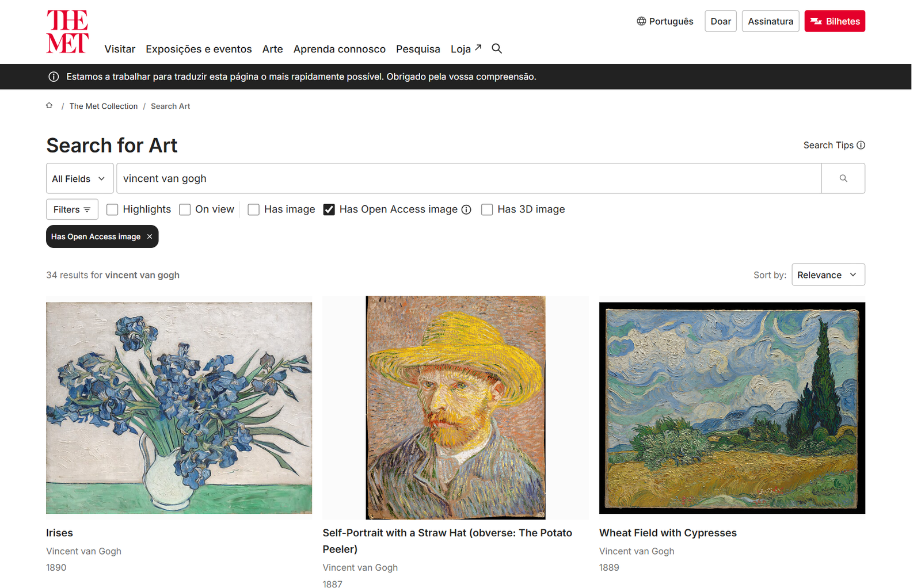
Task: Open Wheat Field with Cypresses thumbnail
Action: pyautogui.click(x=732, y=408)
